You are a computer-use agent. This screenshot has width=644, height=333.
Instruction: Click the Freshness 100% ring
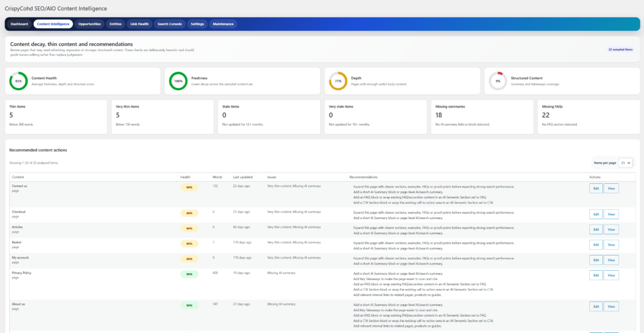178,81
